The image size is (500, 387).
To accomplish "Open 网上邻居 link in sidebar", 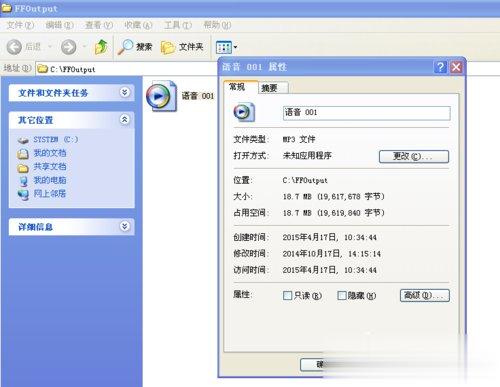I will [50, 193].
